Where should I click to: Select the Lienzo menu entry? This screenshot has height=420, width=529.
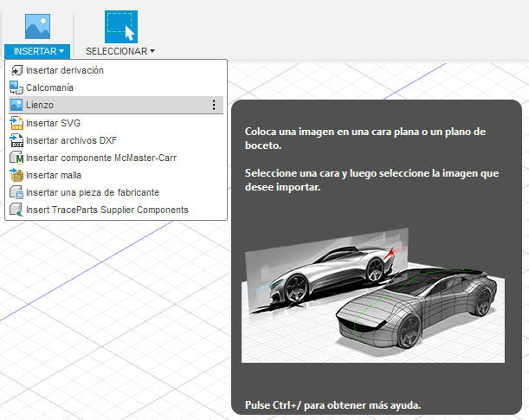click(116, 105)
